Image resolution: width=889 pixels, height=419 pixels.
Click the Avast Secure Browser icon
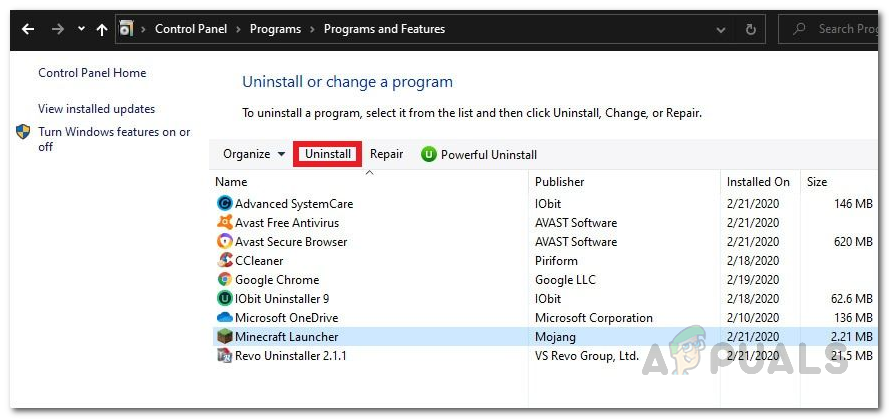coord(224,242)
